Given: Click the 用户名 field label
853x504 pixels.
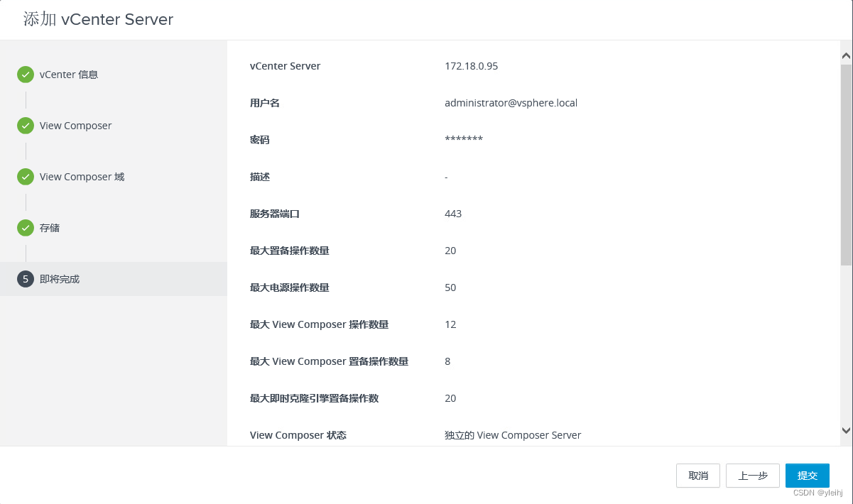Looking at the screenshot, I should point(265,103).
